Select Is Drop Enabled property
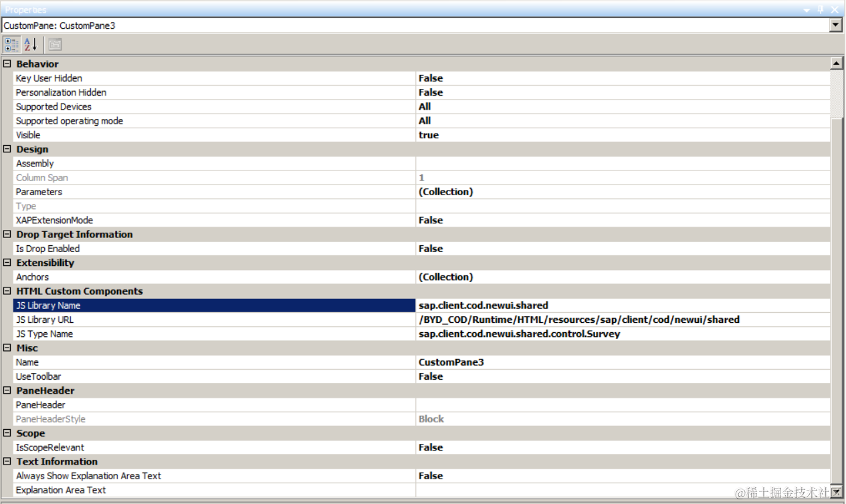This screenshot has width=846, height=504. click(x=215, y=249)
